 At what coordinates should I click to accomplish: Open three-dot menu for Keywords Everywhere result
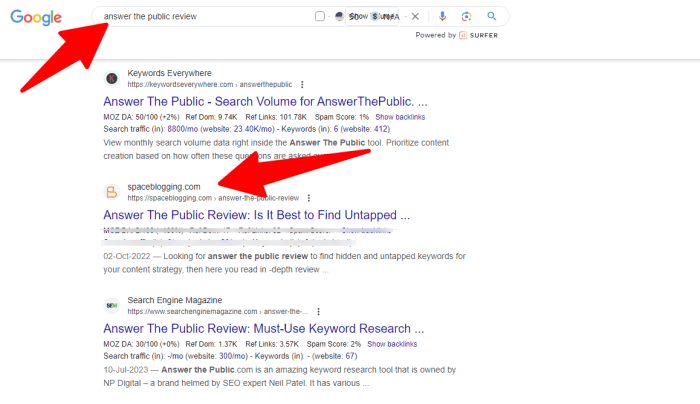[x=303, y=85]
